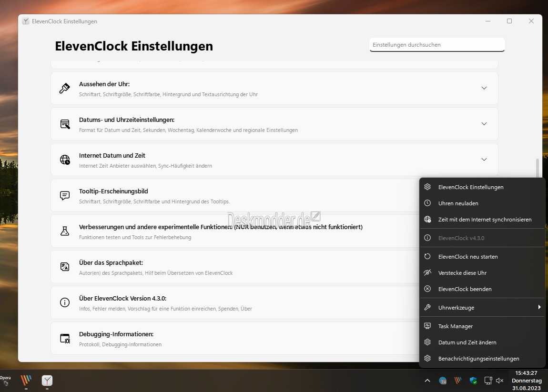Click the paintbrush icon beside Aussehen der Uhr
The height and width of the screenshot is (392, 548).
(65, 88)
